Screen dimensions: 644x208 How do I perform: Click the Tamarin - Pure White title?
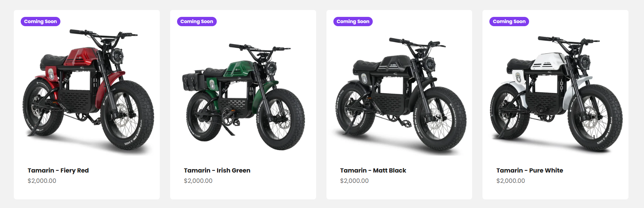(x=529, y=170)
